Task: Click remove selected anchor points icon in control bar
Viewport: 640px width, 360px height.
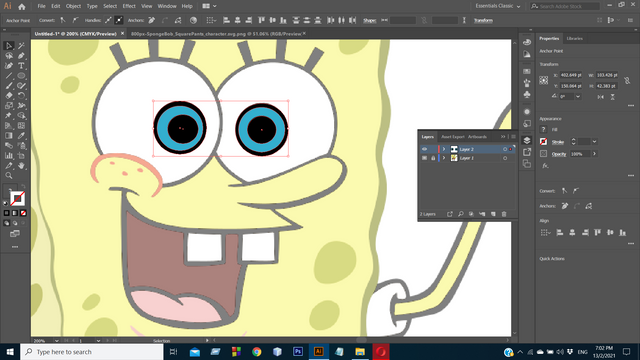Action: click(151, 20)
